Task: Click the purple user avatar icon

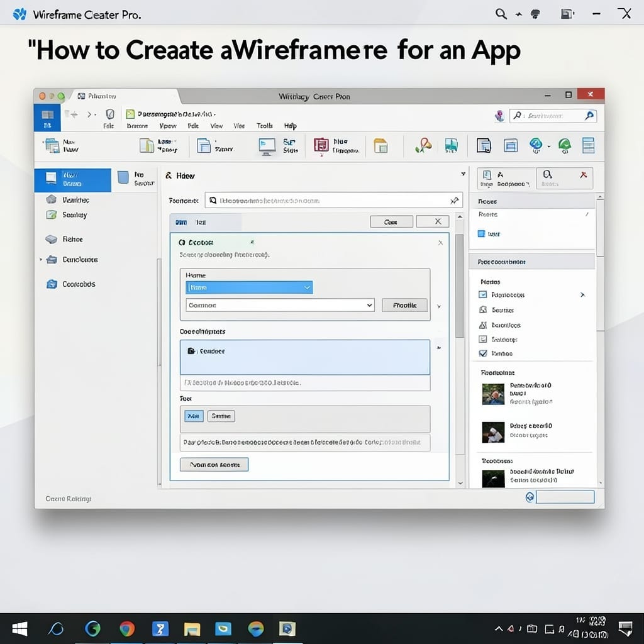Action: [x=499, y=116]
